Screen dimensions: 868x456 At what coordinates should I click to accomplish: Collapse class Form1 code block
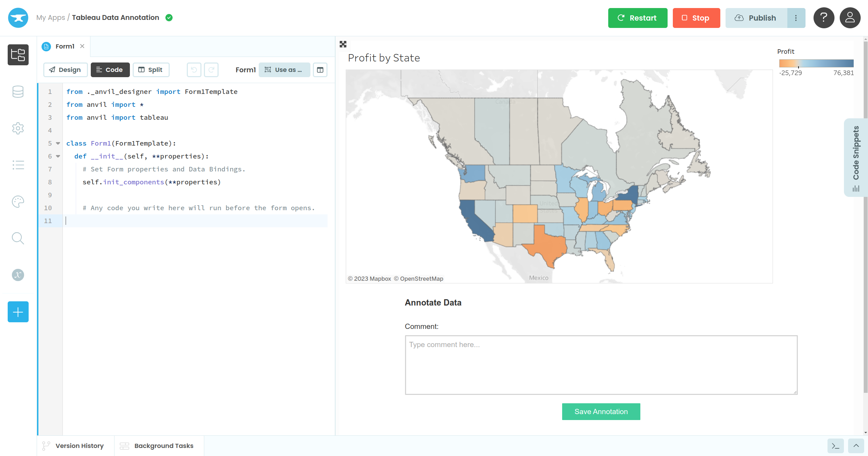[x=58, y=143]
